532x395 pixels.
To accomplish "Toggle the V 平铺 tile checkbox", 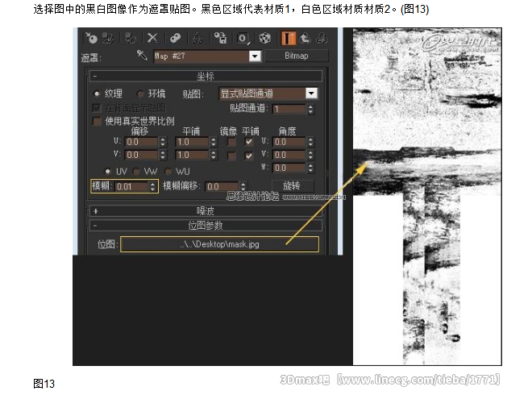I will tap(249, 156).
